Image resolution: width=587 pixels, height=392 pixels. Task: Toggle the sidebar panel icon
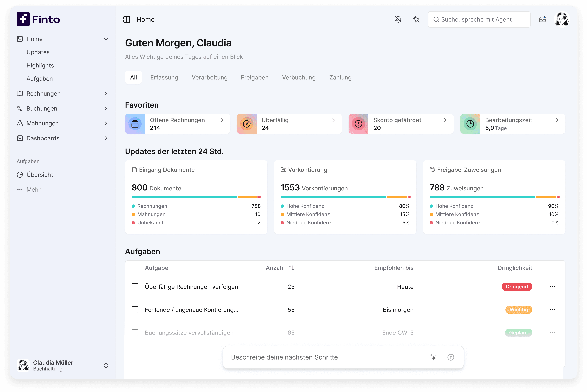point(127,19)
